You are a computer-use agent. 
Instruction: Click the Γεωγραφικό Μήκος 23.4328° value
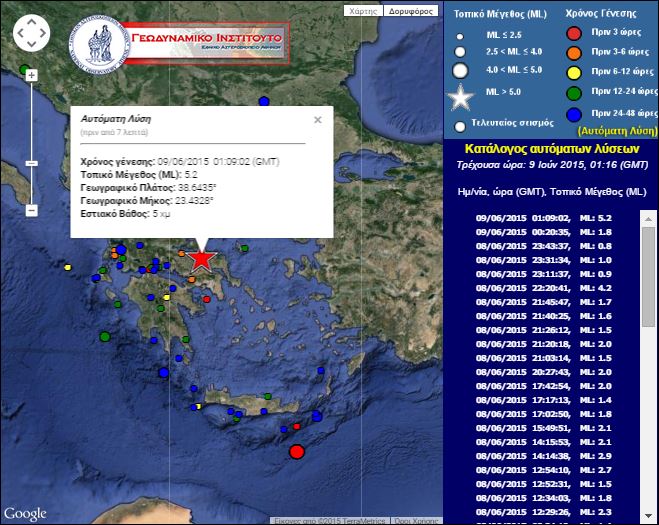pos(194,201)
